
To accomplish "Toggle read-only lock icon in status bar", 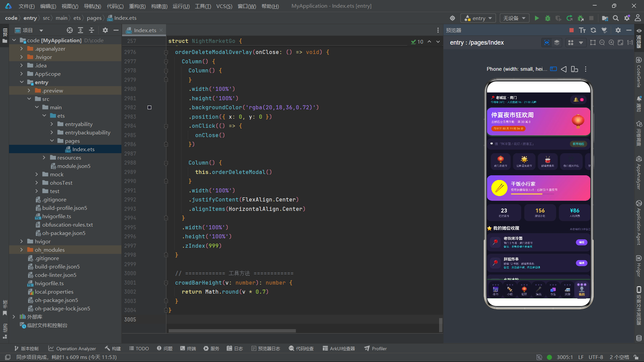I will coord(636,357).
